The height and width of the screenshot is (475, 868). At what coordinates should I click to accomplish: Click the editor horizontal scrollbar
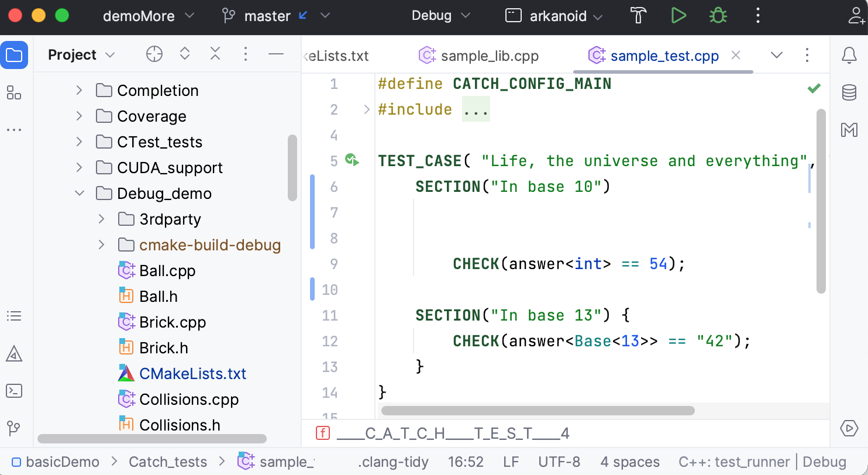click(x=537, y=411)
